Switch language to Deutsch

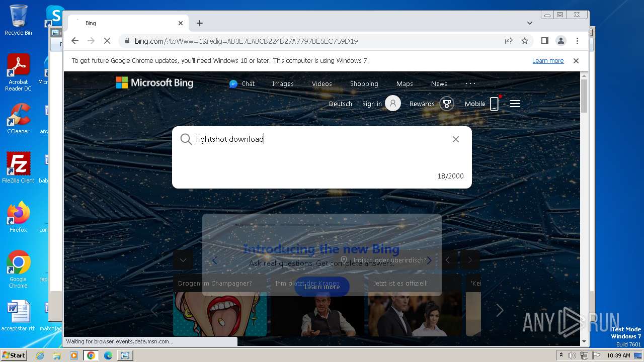pyautogui.click(x=341, y=104)
